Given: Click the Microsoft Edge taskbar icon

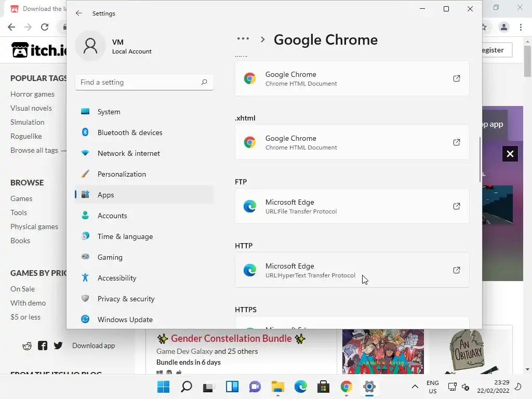Looking at the screenshot, I should [301, 387].
